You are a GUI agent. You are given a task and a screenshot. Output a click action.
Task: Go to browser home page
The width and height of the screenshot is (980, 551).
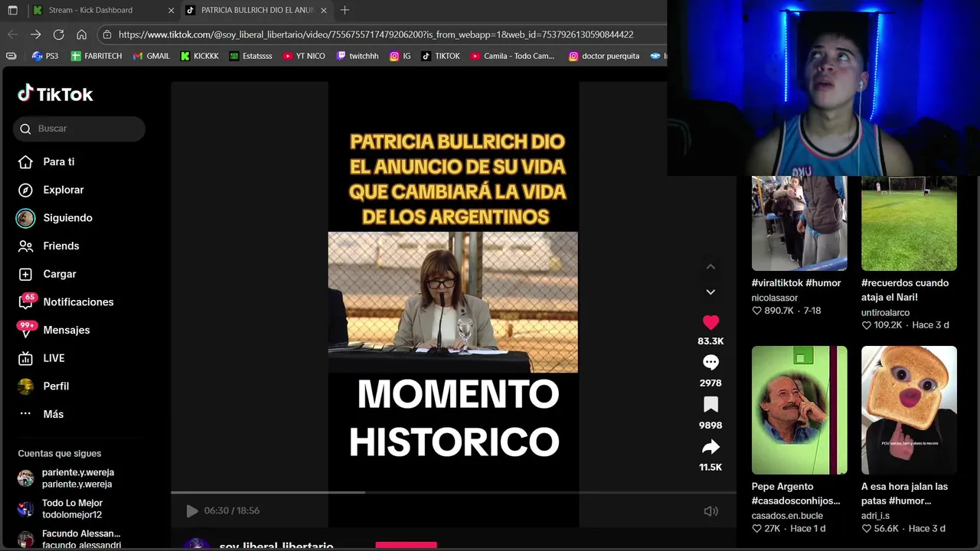click(x=81, y=34)
